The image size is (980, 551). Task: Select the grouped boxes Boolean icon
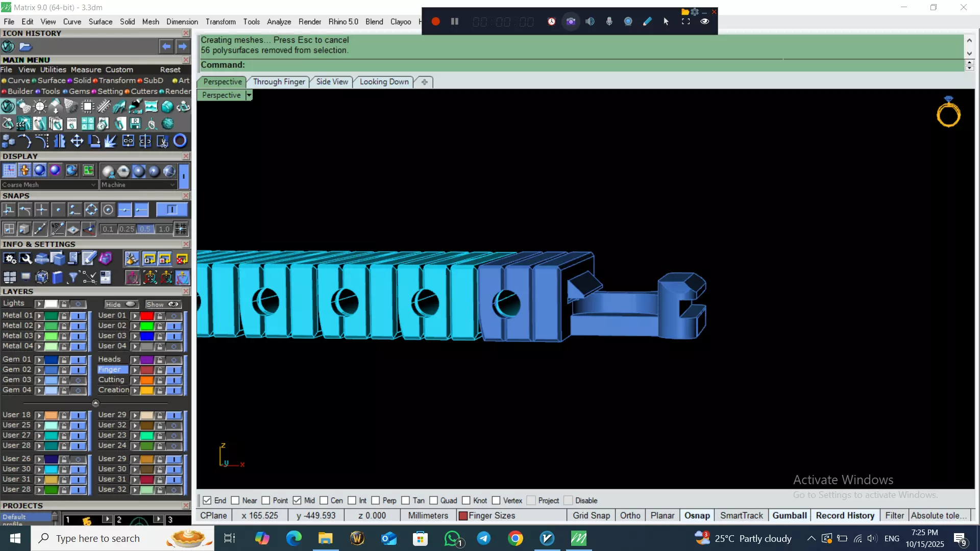[x=9, y=141]
